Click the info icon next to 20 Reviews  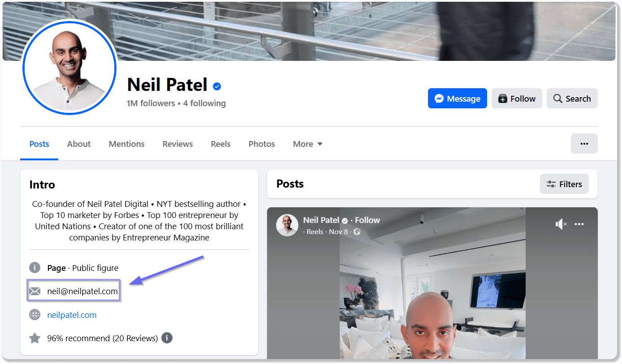click(x=167, y=338)
